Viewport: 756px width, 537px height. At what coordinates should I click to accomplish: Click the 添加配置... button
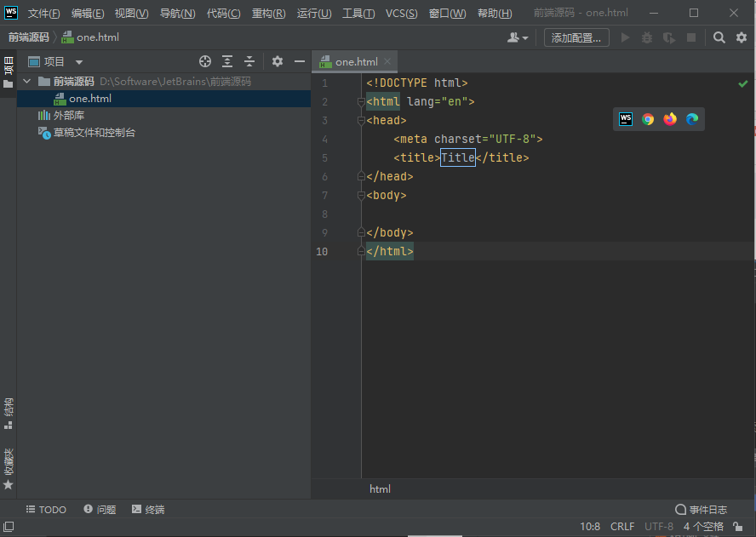coord(576,37)
